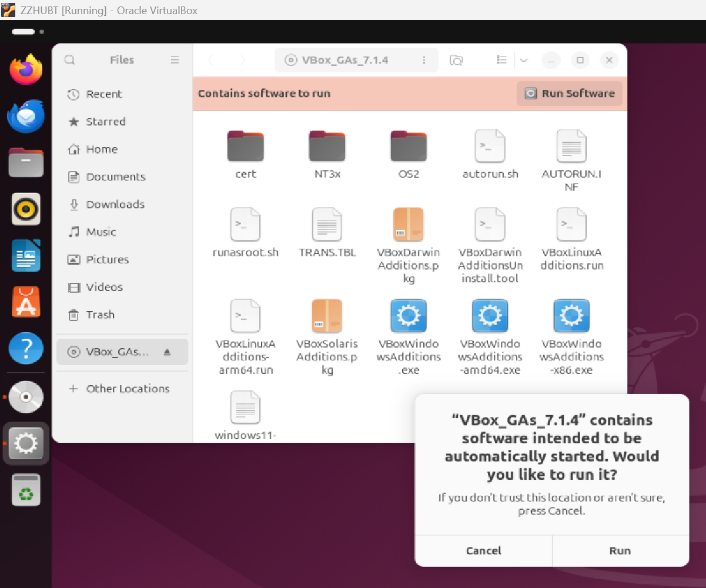The height and width of the screenshot is (588, 706).
Task: Open the Files app in the dock
Action: click(x=26, y=162)
